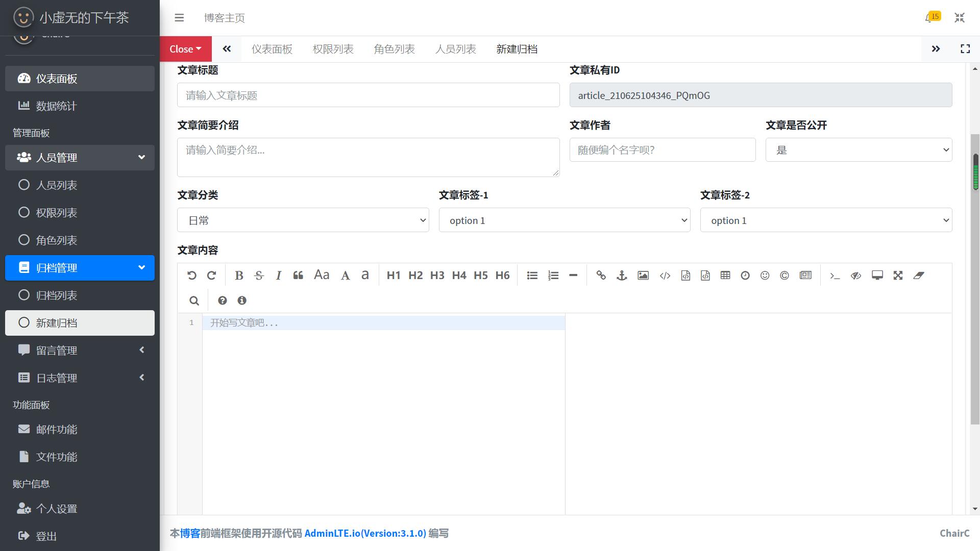Screen dimensions: 980x551
Task: Open the 文章分类 dropdown
Action: pyautogui.click(x=303, y=220)
